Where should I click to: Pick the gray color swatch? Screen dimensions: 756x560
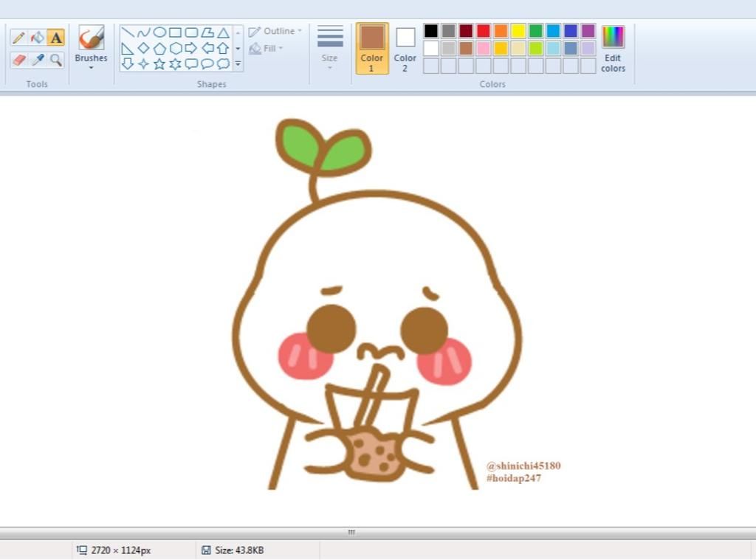[x=448, y=31]
